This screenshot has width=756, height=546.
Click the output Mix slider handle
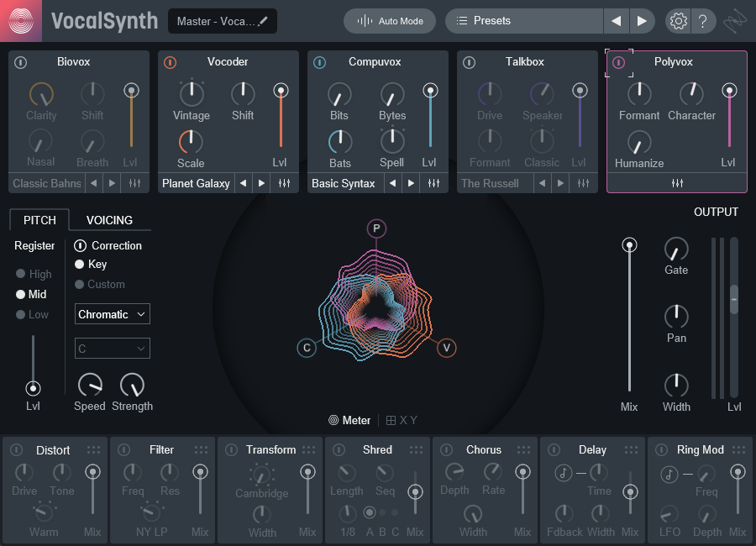(628, 245)
